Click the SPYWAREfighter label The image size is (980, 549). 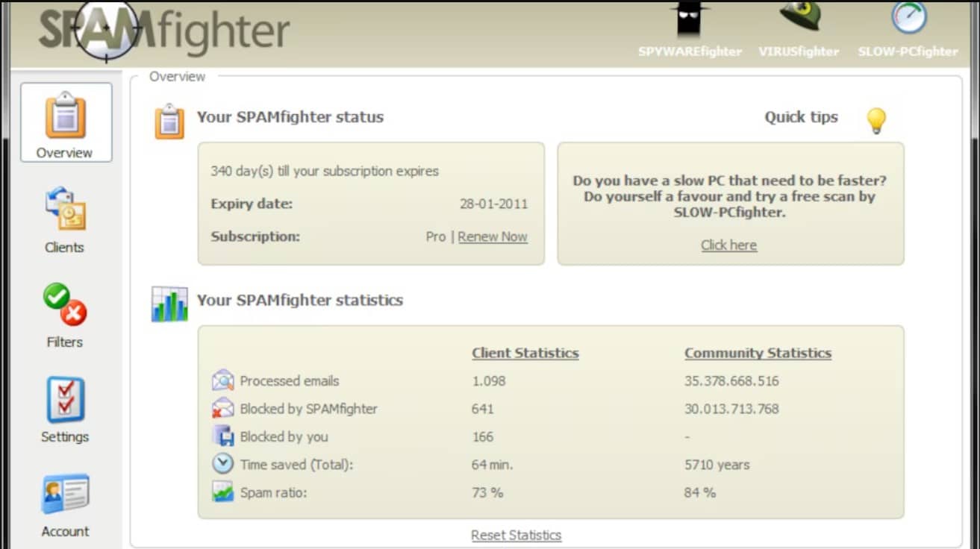[690, 51]
